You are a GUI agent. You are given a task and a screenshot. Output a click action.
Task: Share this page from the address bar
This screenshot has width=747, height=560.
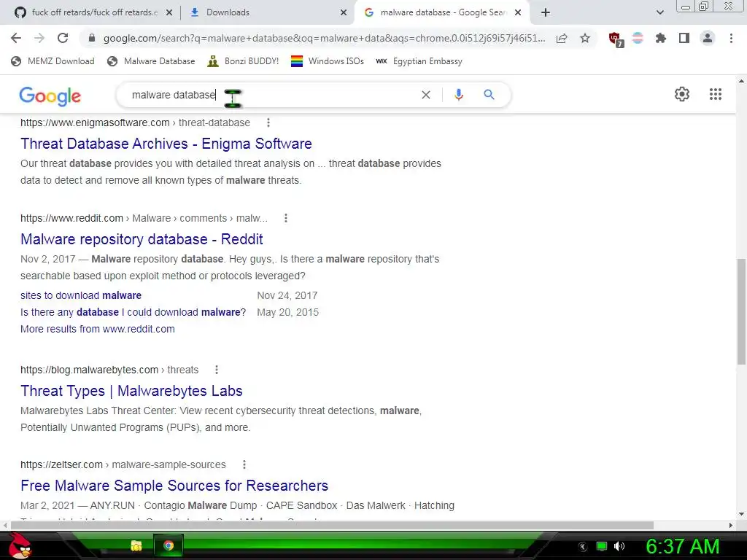tap(562, 38)
